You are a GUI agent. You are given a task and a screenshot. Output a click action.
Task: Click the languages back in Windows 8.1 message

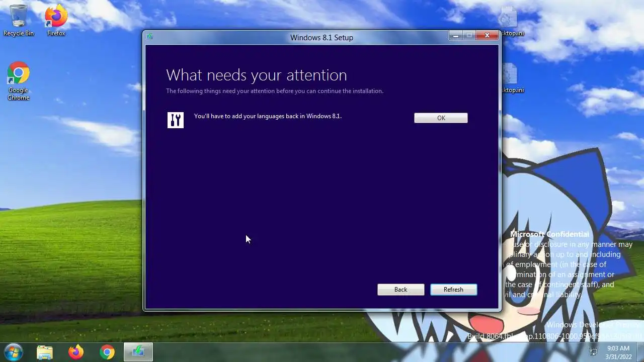[268, 116]
